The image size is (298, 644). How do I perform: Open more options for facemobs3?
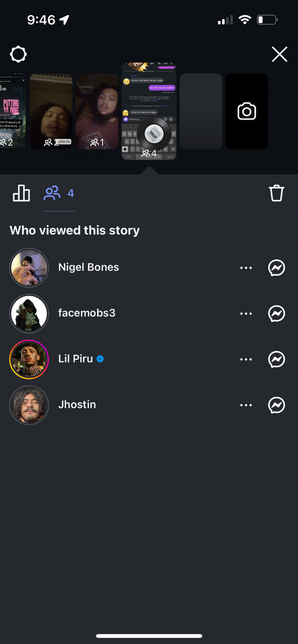[x=246, y=314]
